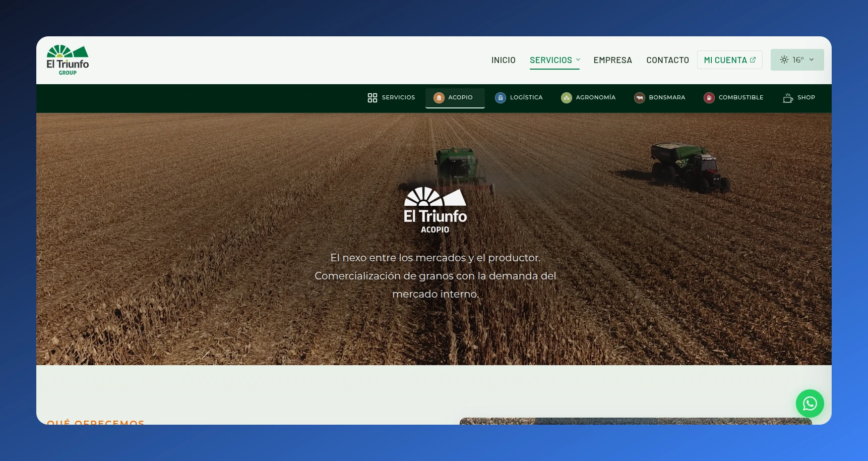Visit the Shop link
The image size is (868, 461).
799,98
